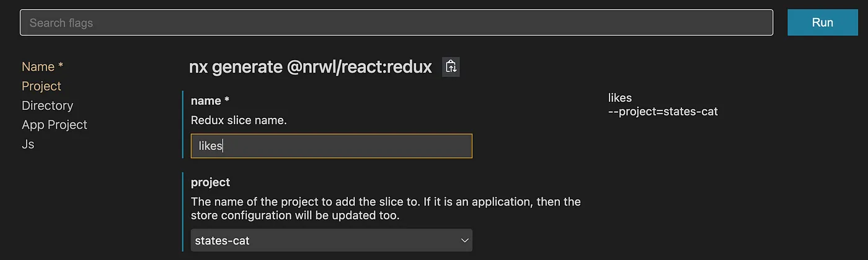
Task: Click 'likes' in the command preview
Action: [x=620, y=98]
